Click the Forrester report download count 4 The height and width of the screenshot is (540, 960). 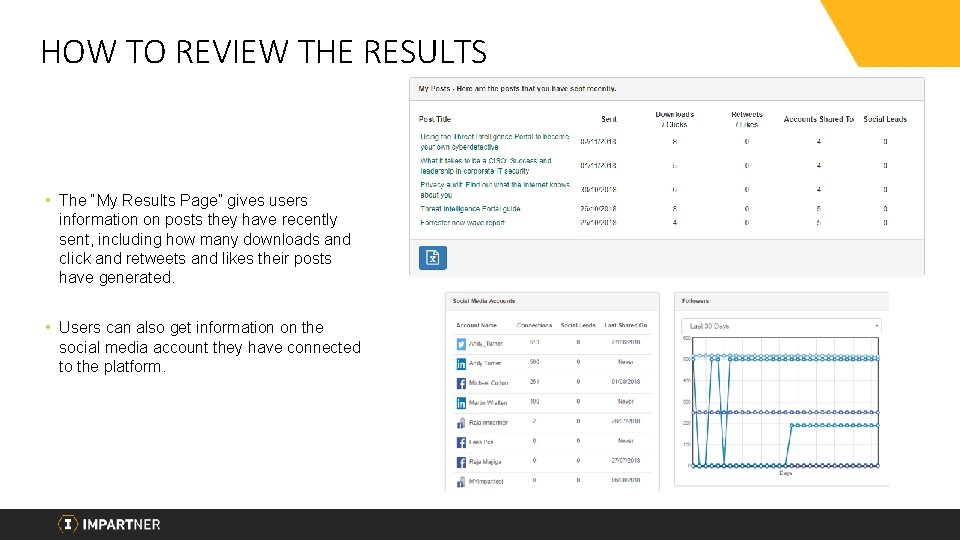coord(675,223)
